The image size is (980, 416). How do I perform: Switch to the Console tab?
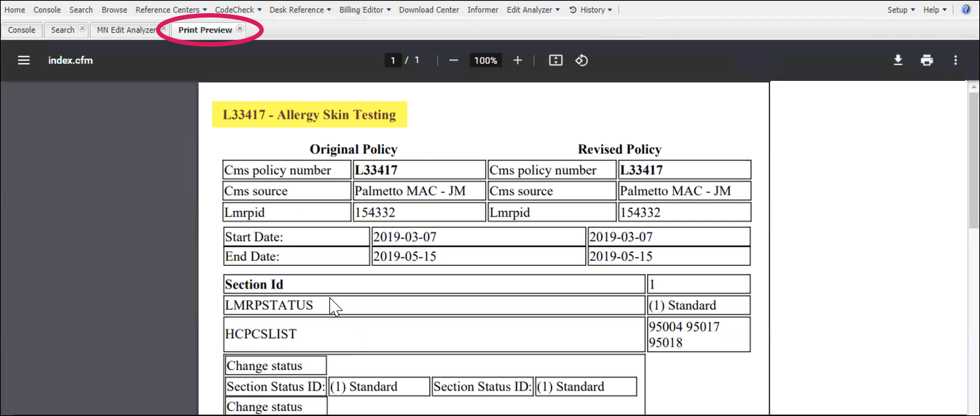22,30
